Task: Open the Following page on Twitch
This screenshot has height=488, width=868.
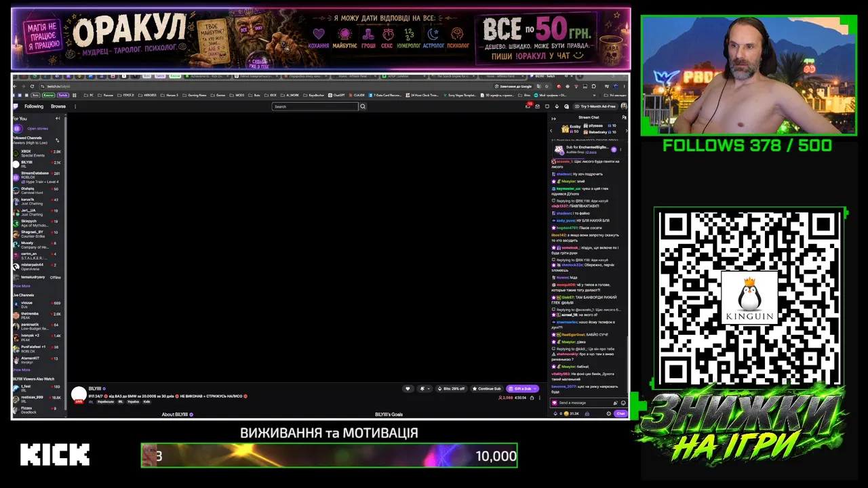Action: [x=34, y=106]
